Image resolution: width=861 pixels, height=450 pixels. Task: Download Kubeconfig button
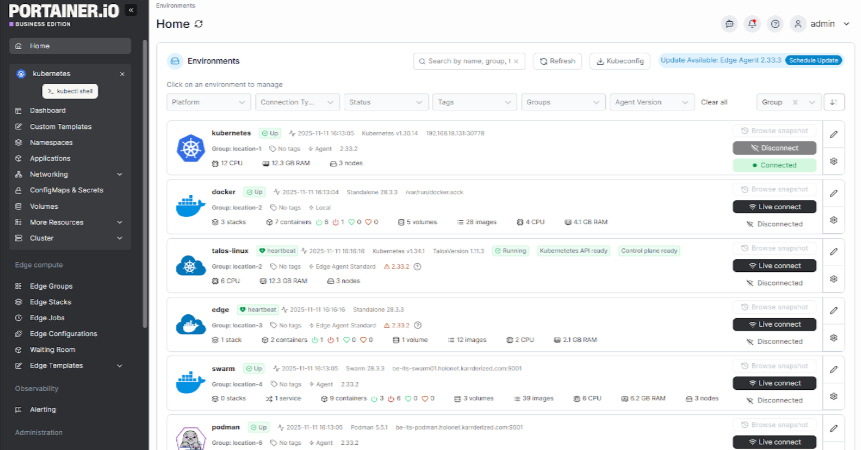pos(620,61)
